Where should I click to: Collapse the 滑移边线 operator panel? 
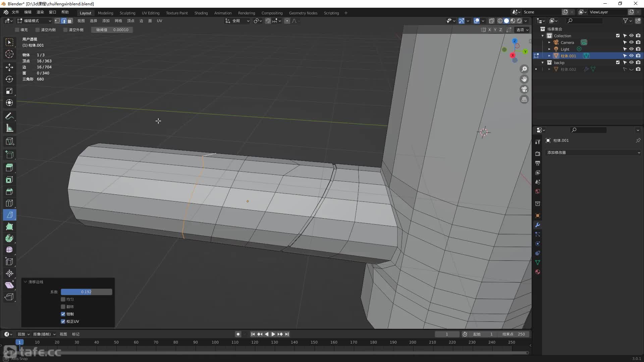(x=25, y=282)
